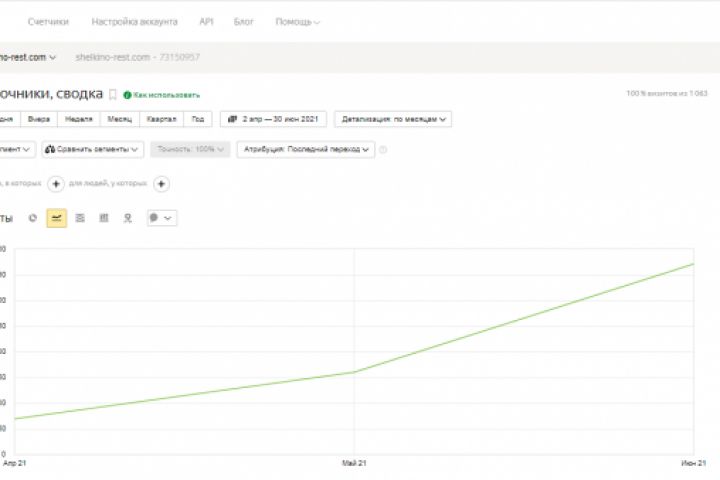Expand the Помощь dropdown menu
This screenshot has width=720, height=480.
(x=298, y=22)
